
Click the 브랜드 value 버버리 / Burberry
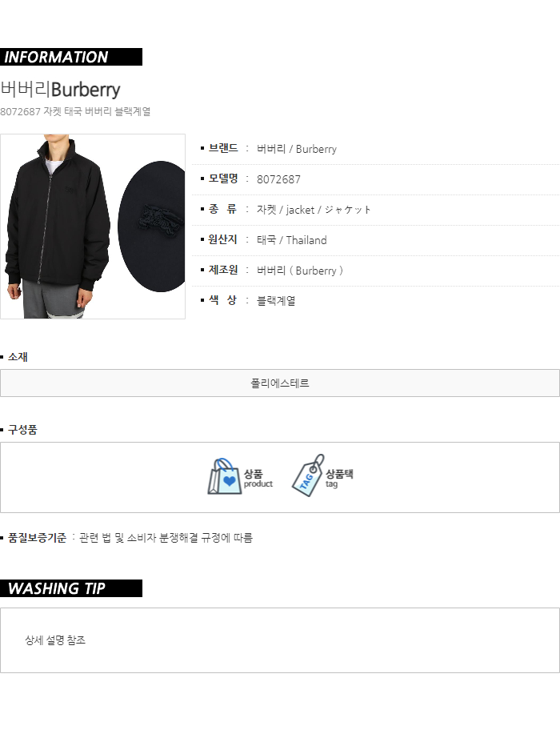tap(297, 149)
